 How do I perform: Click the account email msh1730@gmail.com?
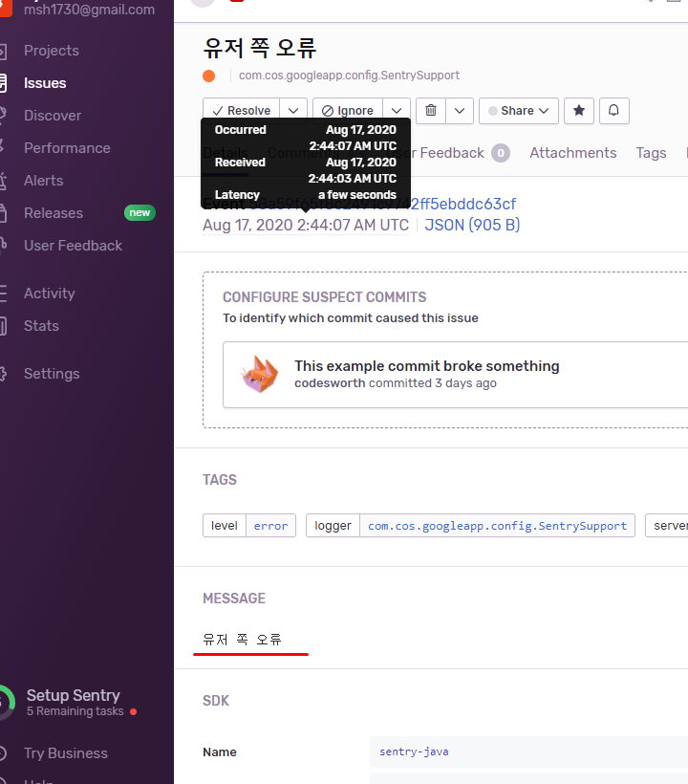(90, 10)
